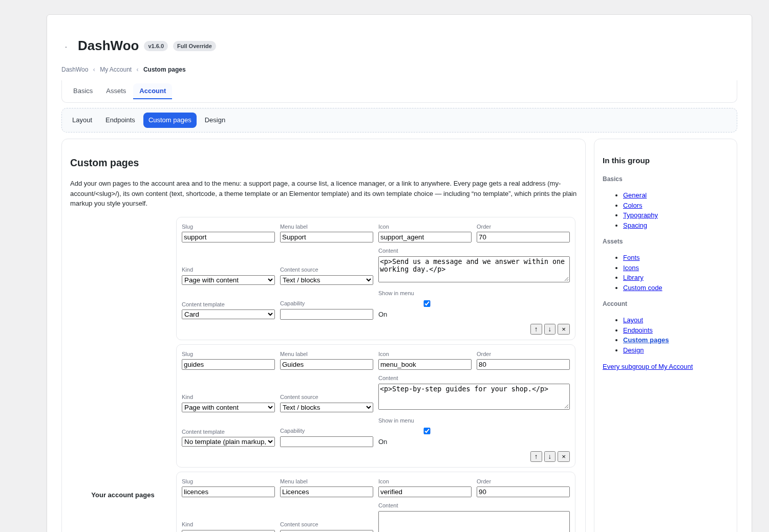Switch to the Basics tab

click(x=83, y=91)
